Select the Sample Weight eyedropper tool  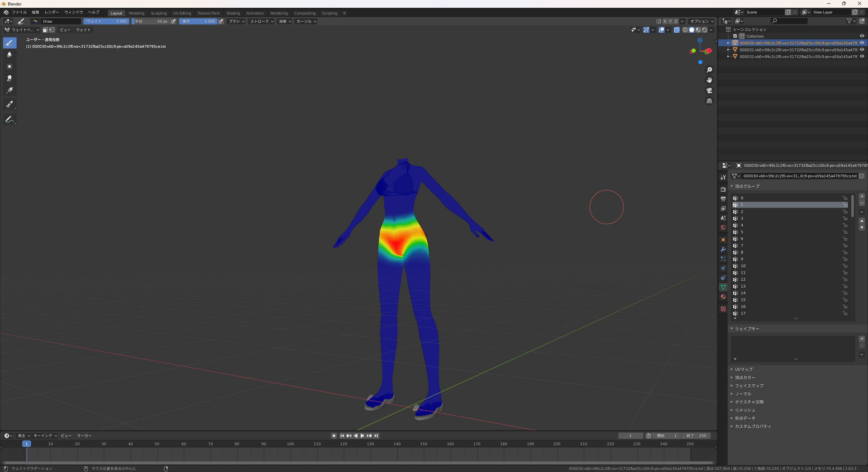coord(9,104)
